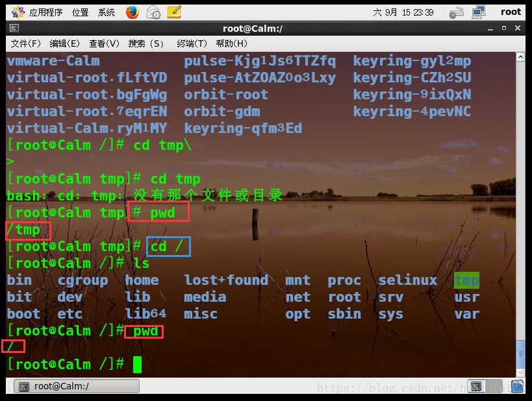Open the Evolution mail launcher icon
This screenshot has width=532, height=401.
point(153,12)
